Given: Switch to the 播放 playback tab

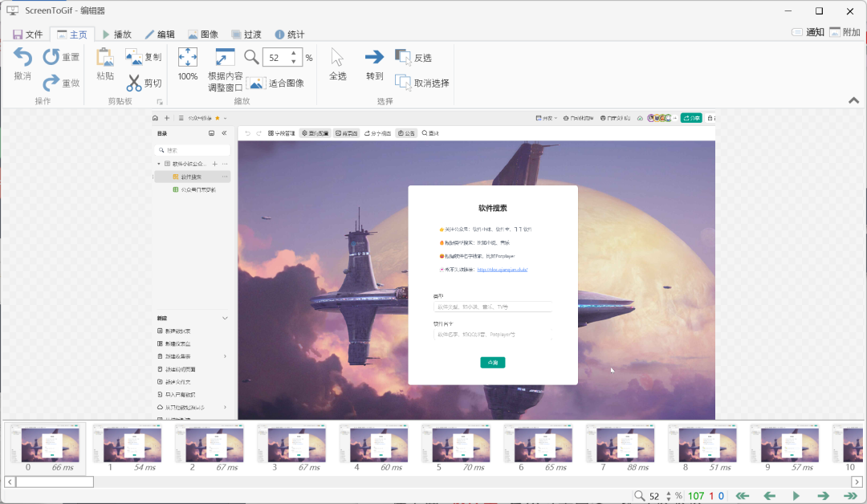Looking at the screenshot, I should tap(116, 35).
